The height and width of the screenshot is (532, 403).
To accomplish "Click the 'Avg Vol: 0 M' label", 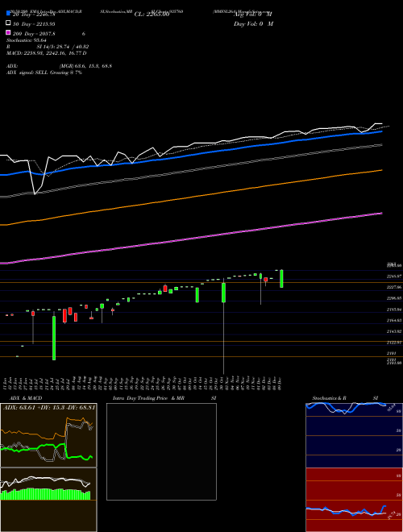I will coord(253,15).
